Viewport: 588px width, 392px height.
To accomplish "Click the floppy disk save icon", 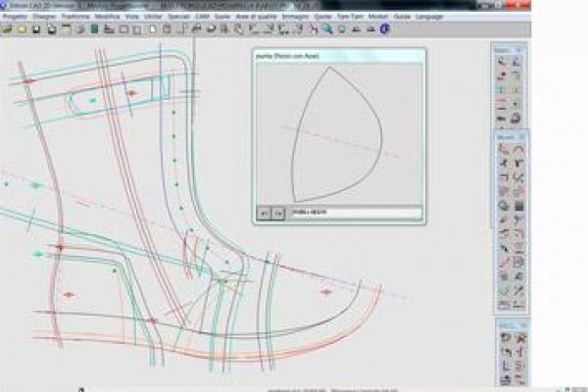I will click(x=35, y=29).
